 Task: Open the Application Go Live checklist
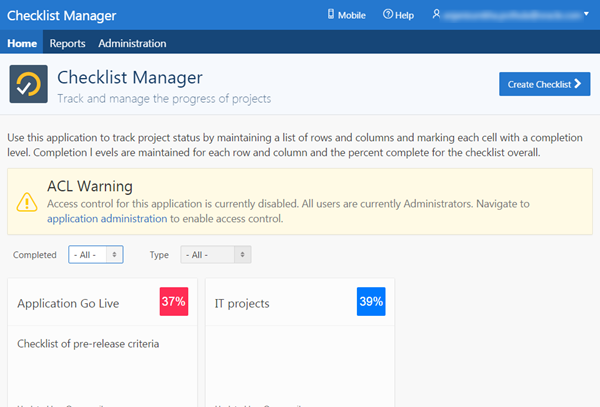click(68, 303)
